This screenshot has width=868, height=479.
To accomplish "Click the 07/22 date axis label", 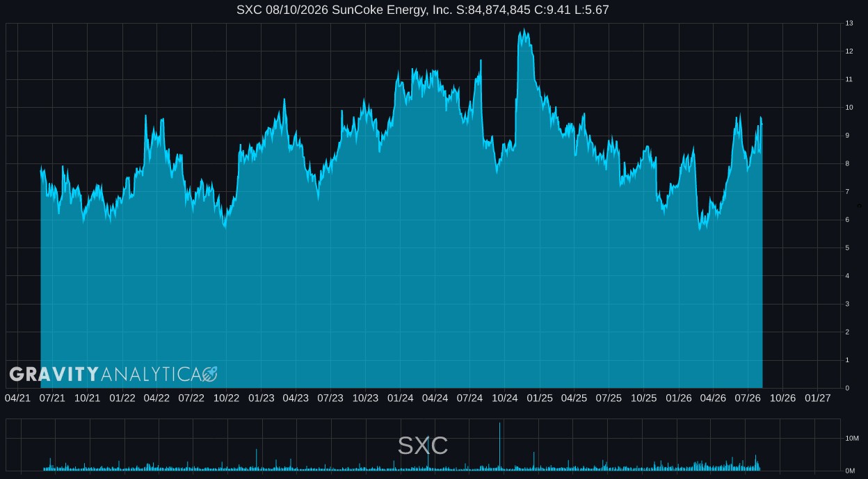I will pos(191,398).
